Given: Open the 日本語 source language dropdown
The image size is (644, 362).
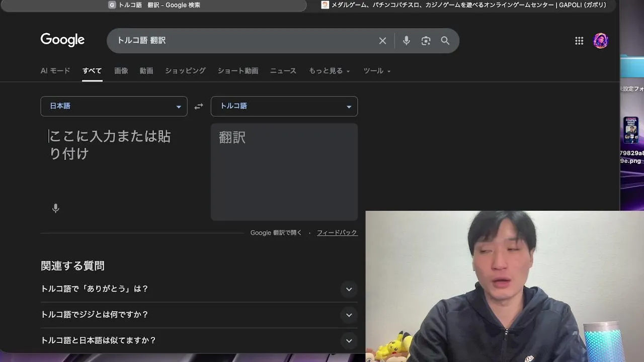Looking at the screenshot, I should click(114, 106).
